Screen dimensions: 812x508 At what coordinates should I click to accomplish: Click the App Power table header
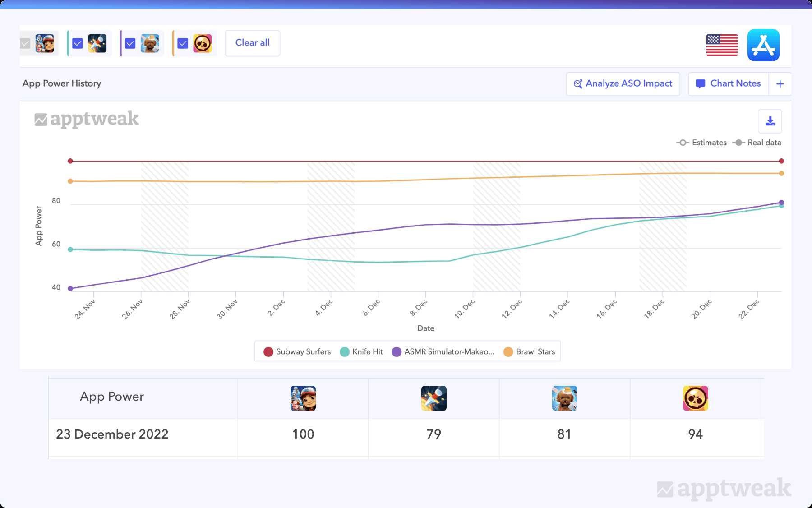pos(112,397)
